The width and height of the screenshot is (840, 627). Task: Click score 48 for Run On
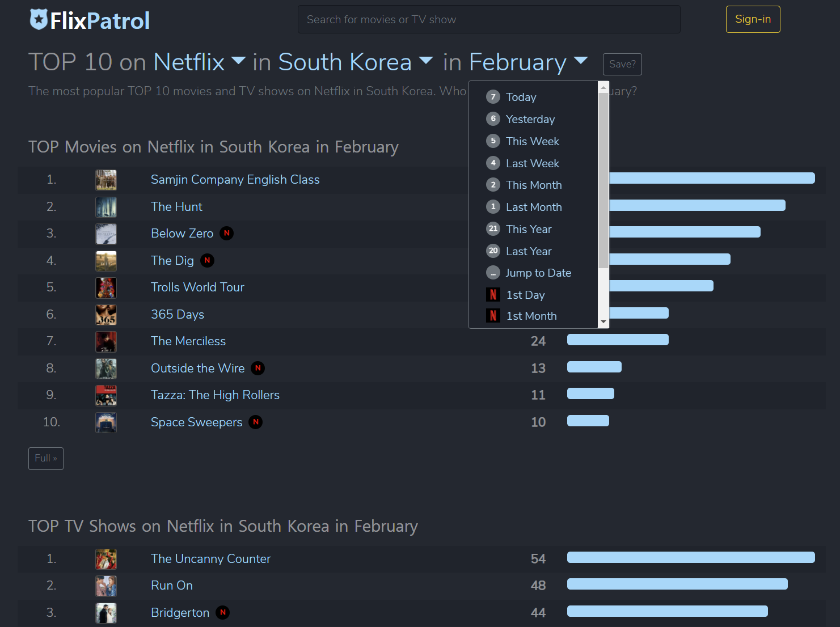(538, 586)
